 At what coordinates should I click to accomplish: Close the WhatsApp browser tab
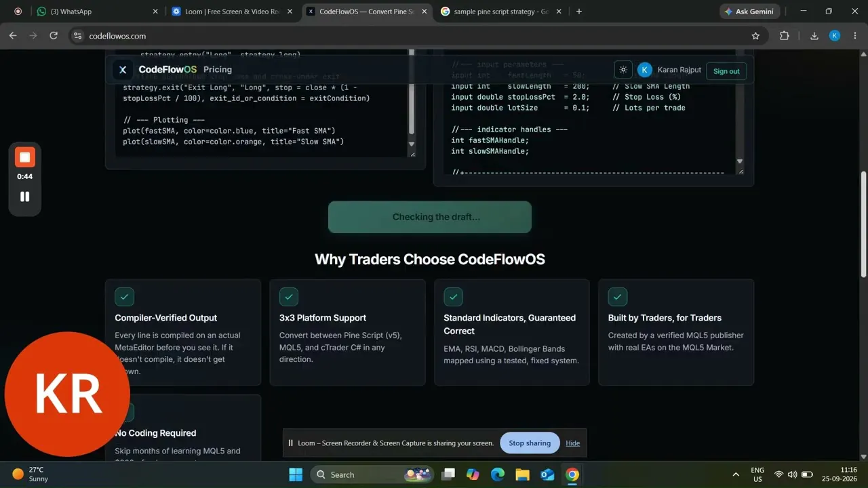[155, 11]
